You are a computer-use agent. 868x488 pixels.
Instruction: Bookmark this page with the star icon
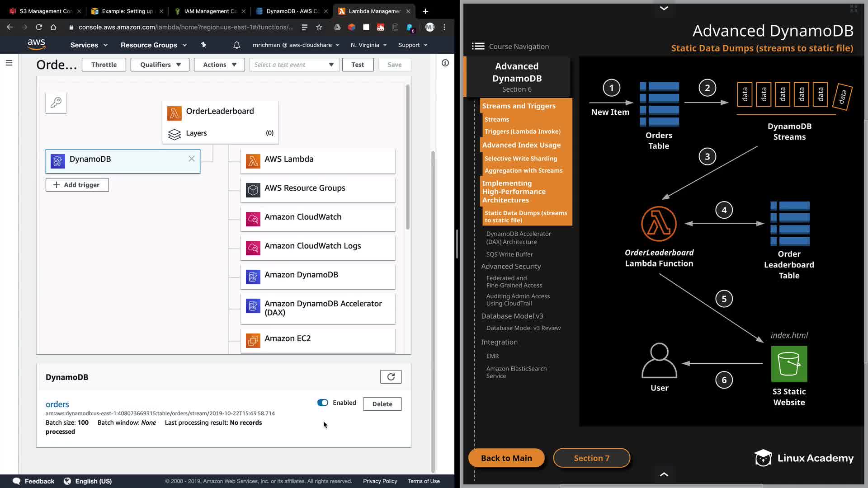tap(319, 27)
